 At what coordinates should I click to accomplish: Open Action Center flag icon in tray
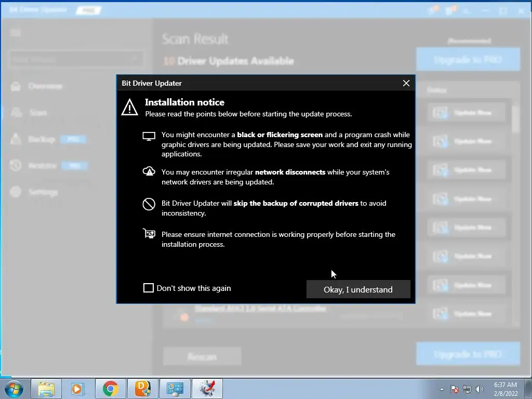455,389
